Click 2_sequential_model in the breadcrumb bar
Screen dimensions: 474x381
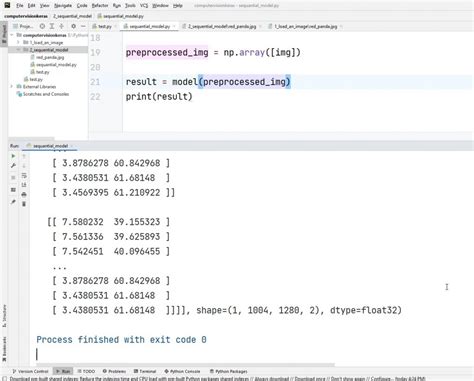click(72, 16)
